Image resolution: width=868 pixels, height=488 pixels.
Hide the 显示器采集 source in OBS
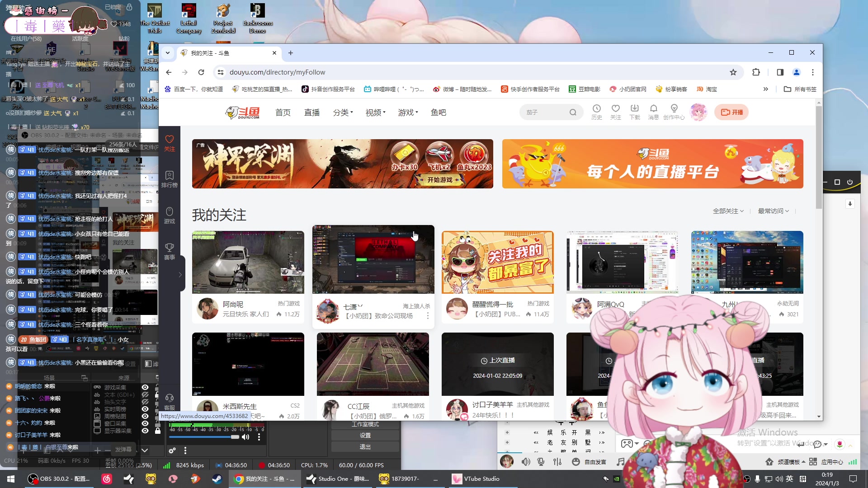coord(145,431)
